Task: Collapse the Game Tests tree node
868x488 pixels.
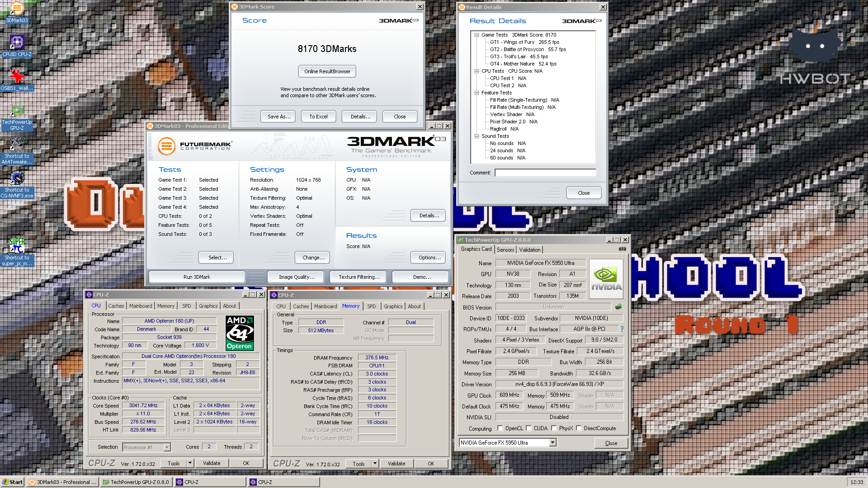Action: pos(476,35)
